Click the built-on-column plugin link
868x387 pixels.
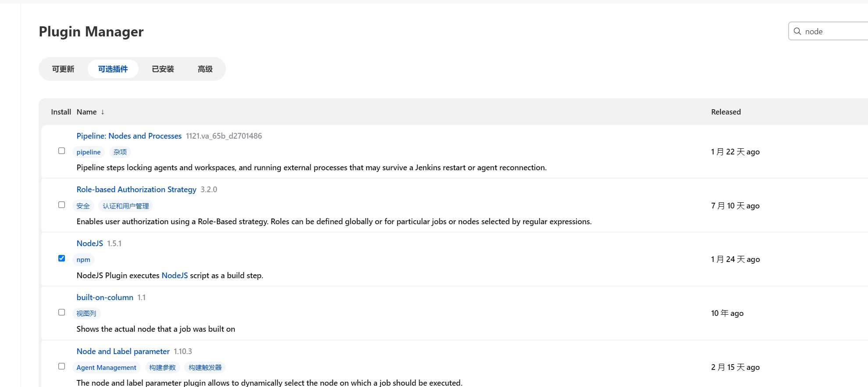tap(105, 297)
